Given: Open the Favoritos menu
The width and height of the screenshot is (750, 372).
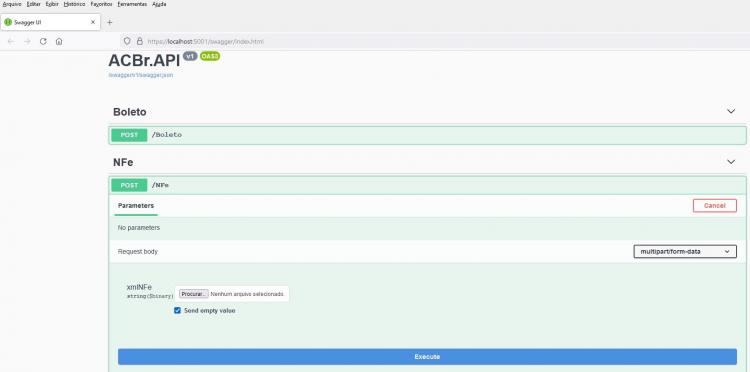Looking at the screenshot, I should point(101,4).
